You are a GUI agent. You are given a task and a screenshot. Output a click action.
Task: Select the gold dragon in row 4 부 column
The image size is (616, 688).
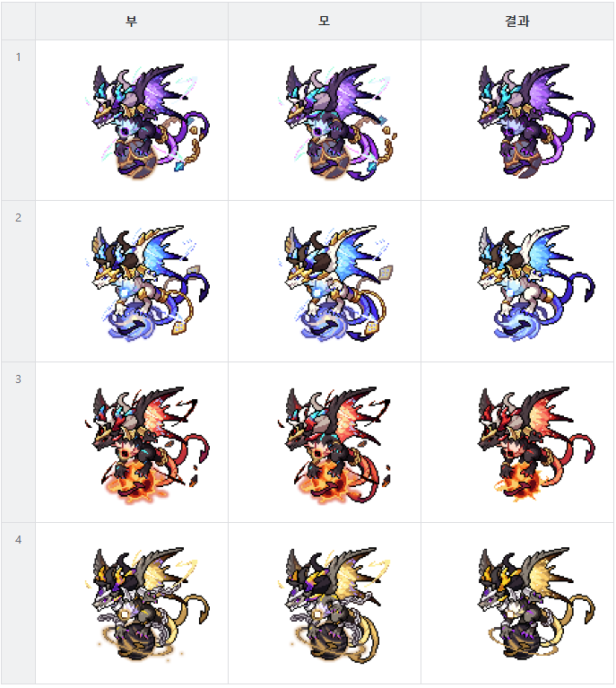147,605
